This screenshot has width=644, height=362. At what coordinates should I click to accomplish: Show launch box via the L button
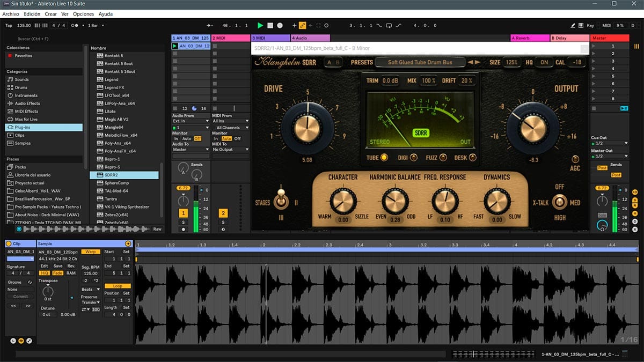click(13, 341)
